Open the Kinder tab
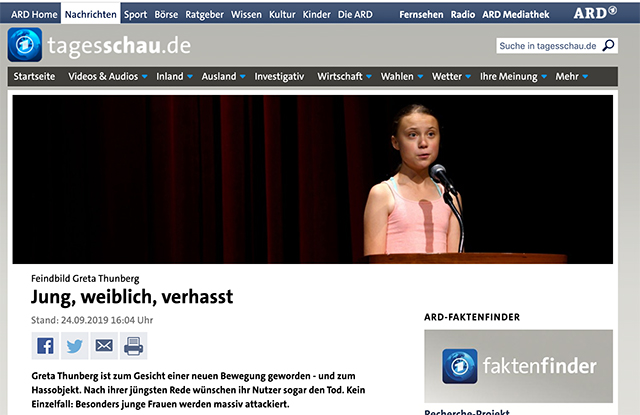This screenshot has height=415, width=640. pos(317,14)
